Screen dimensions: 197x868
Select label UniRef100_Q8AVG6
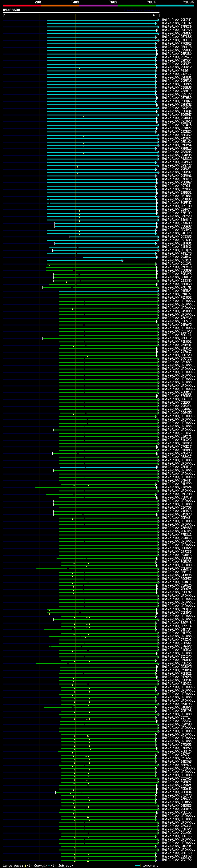[177, 318]
